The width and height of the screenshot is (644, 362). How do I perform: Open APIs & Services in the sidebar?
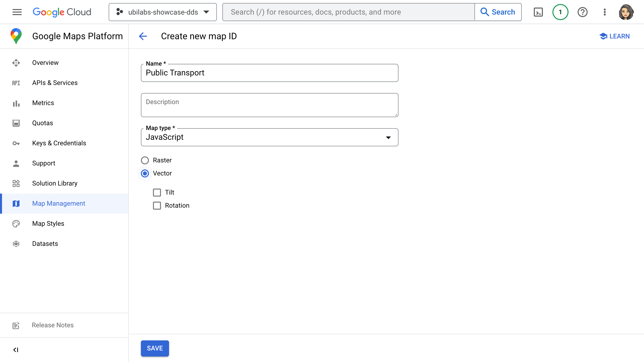tap(64, 83)
